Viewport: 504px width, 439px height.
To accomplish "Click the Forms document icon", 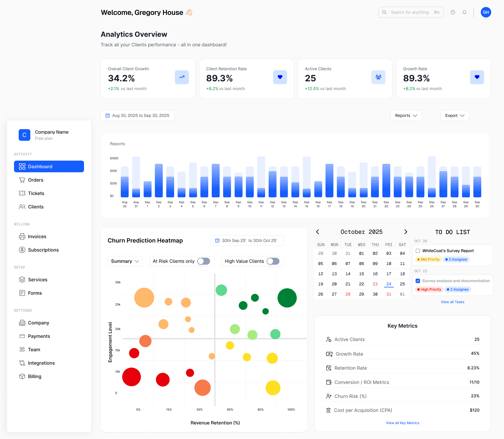I will (x=22, y=293).
